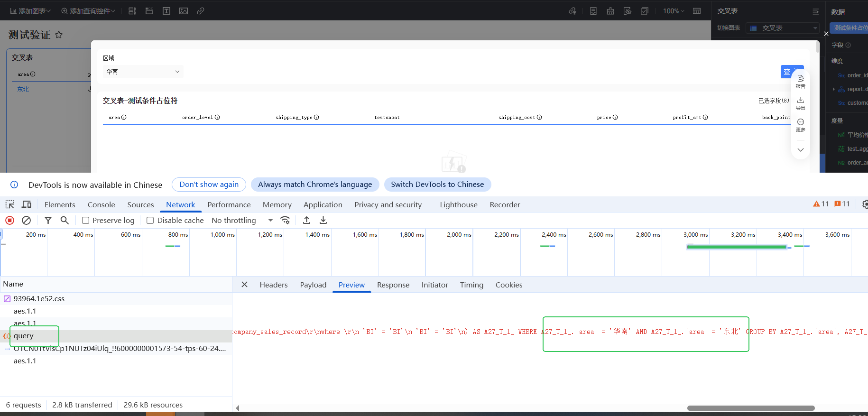Image resolution: width=868 pixels, height=416 pixels.
Task: Enable the Preserve log checkbox
Action: 86,220
